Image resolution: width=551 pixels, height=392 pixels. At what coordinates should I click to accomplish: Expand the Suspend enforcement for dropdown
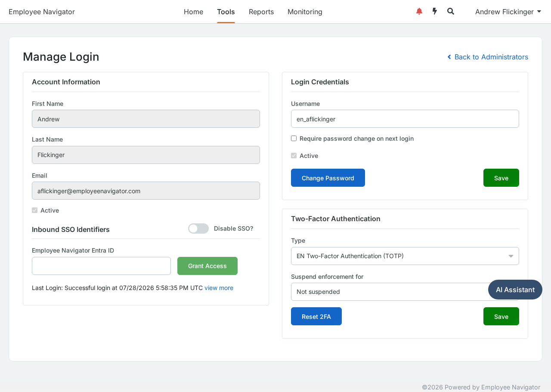pyautogui.click(x=405, y=292)
